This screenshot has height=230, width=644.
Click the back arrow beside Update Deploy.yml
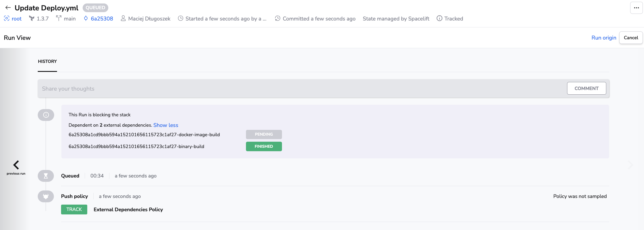point(8,8)
